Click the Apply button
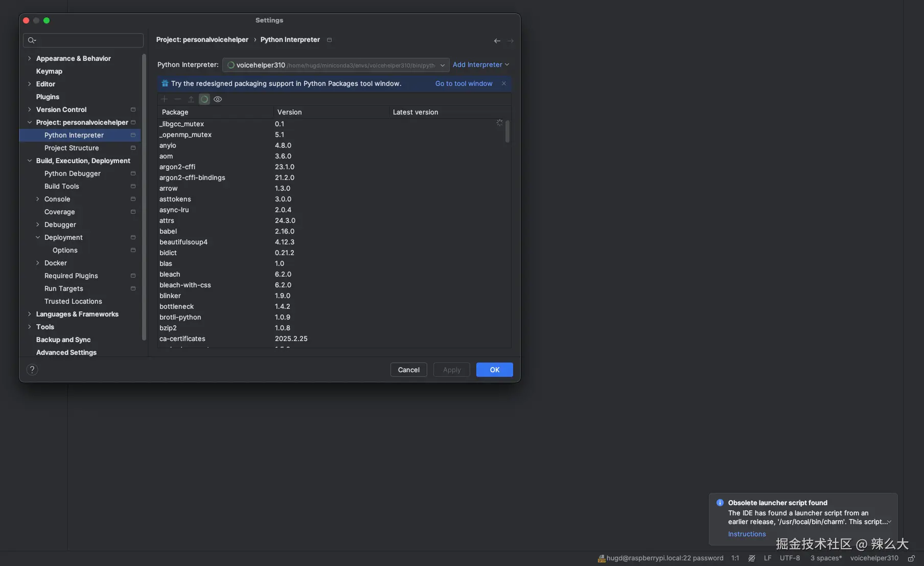 pos(452,370)
